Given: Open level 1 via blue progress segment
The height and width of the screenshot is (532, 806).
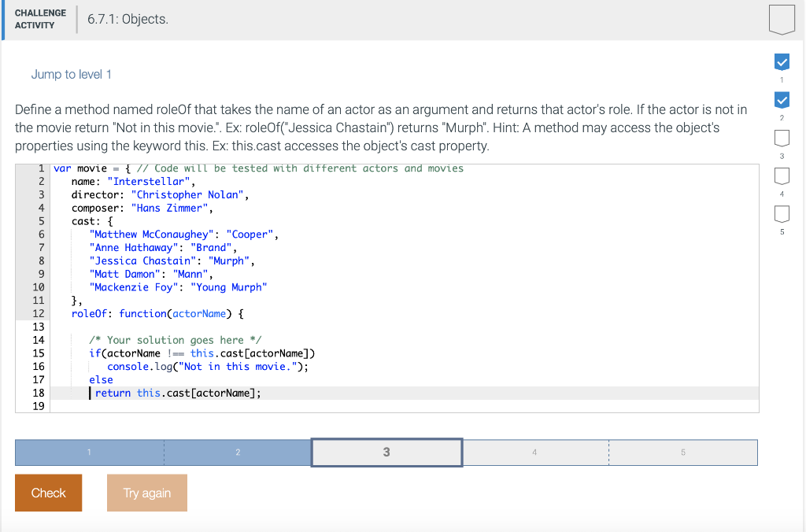Looking at the screenshot, I should 89,452.
